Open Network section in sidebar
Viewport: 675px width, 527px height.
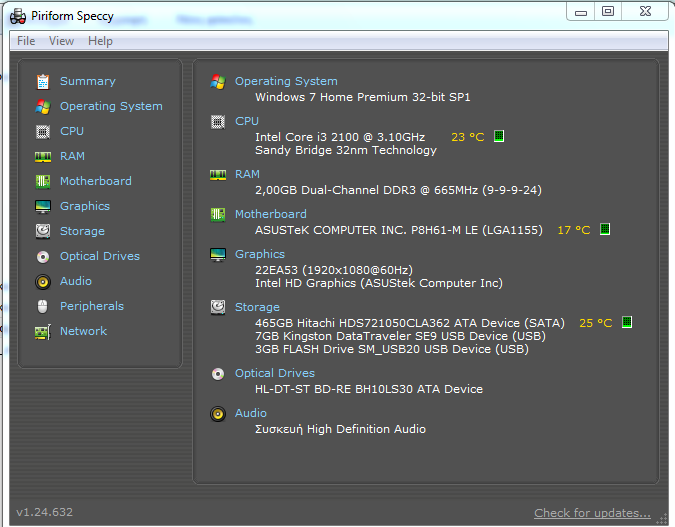[84, 331]
